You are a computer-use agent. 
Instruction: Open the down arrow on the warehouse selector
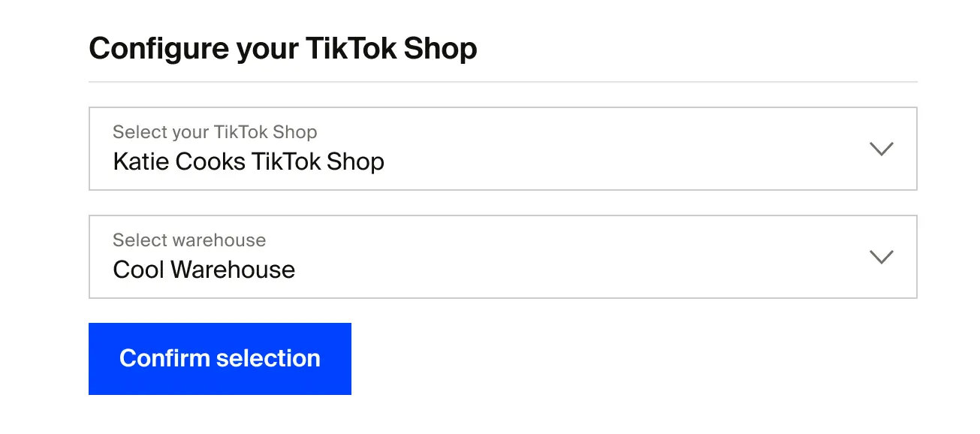tap(882, 256)
